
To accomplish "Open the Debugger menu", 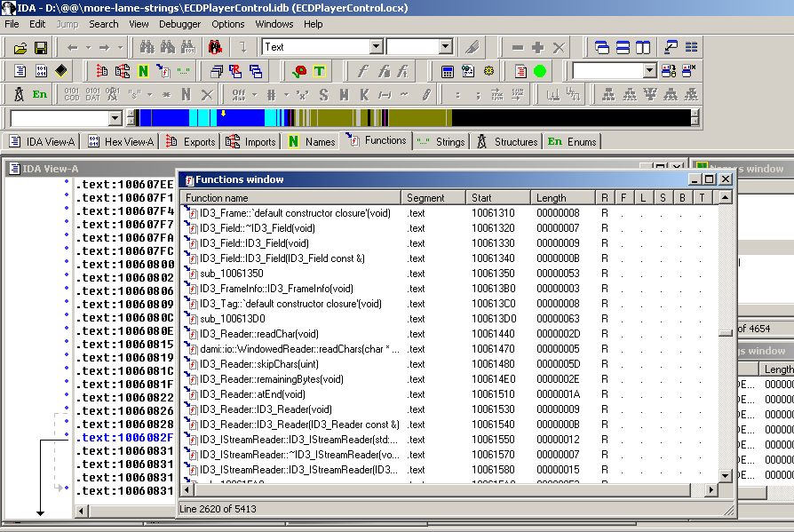I will coord(179,24).
